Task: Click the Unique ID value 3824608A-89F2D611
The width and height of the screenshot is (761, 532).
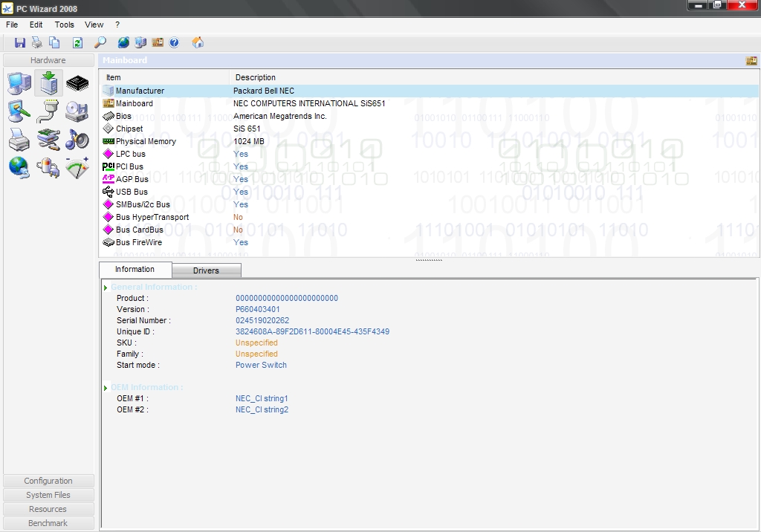Action: (313, 331)
